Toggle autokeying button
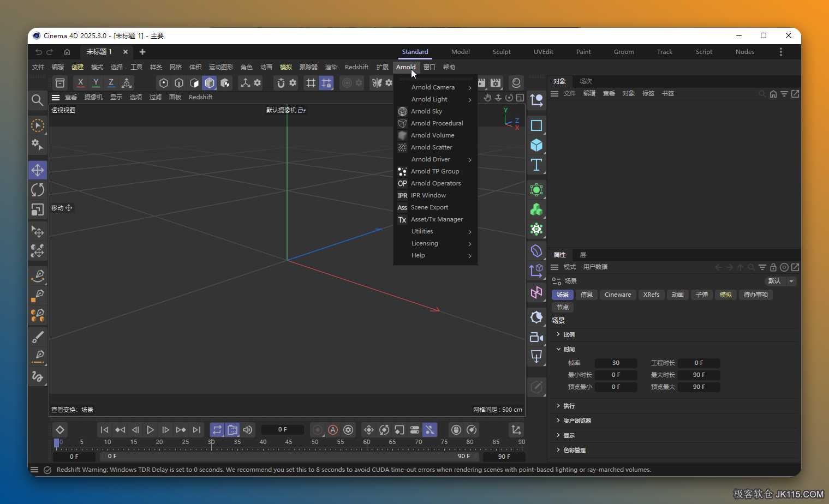Viewport: 829px width, 504px height. click(333, 430)
